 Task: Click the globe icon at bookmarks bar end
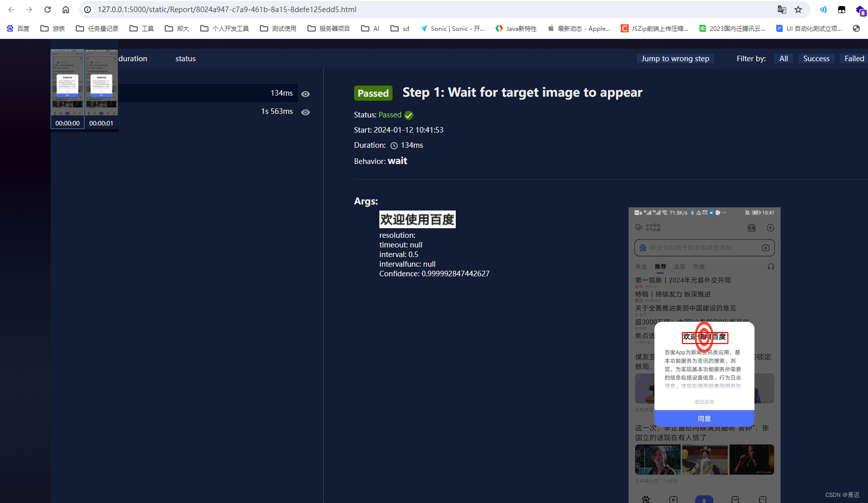(856, 28)
